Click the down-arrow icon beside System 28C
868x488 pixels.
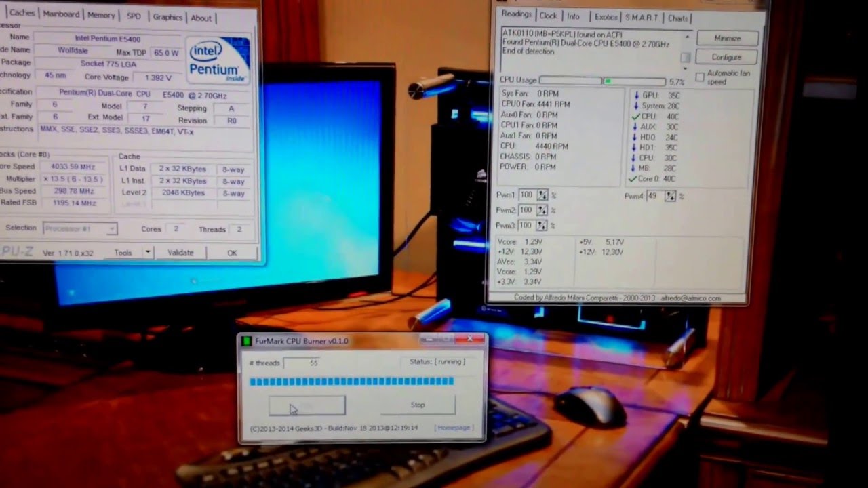click(x=636, y=106)
